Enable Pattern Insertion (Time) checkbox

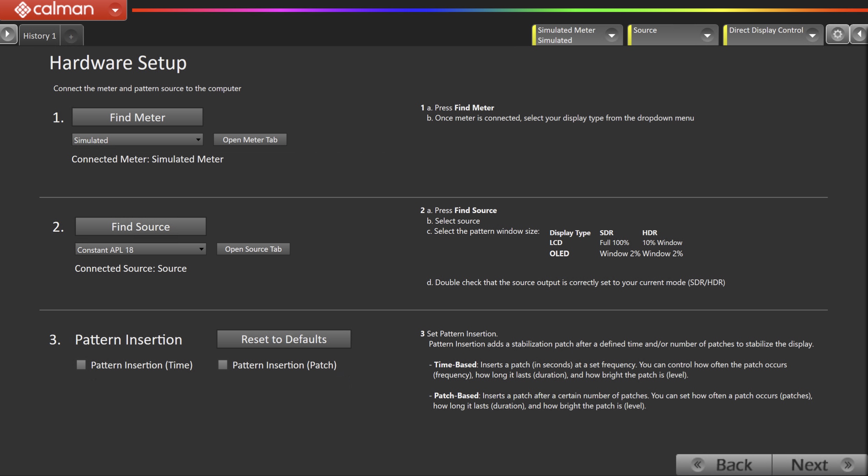click(x=81, y=365)
